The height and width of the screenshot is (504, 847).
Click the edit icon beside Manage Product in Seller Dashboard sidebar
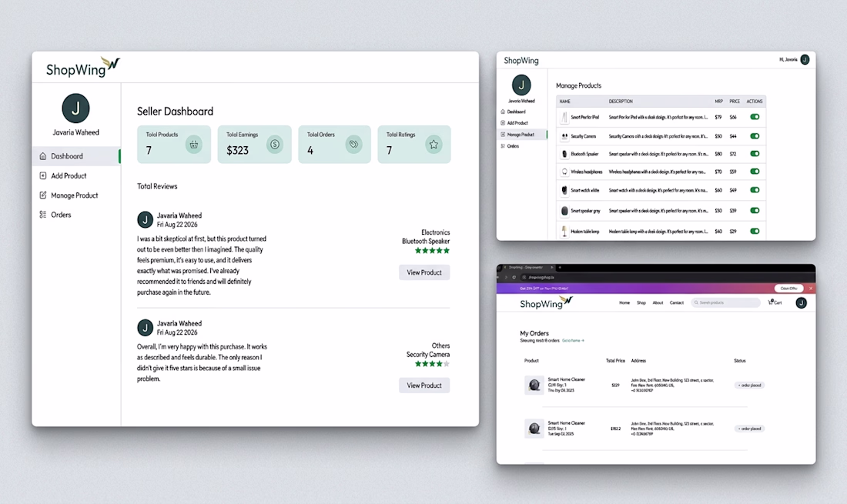coord(42,195)
